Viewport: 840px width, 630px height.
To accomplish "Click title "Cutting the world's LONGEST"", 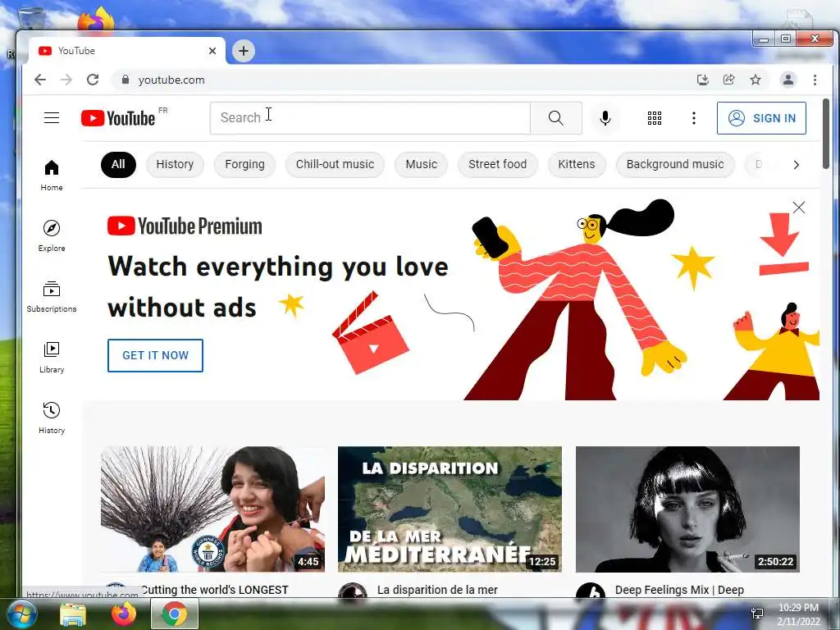I will [215, 590].
